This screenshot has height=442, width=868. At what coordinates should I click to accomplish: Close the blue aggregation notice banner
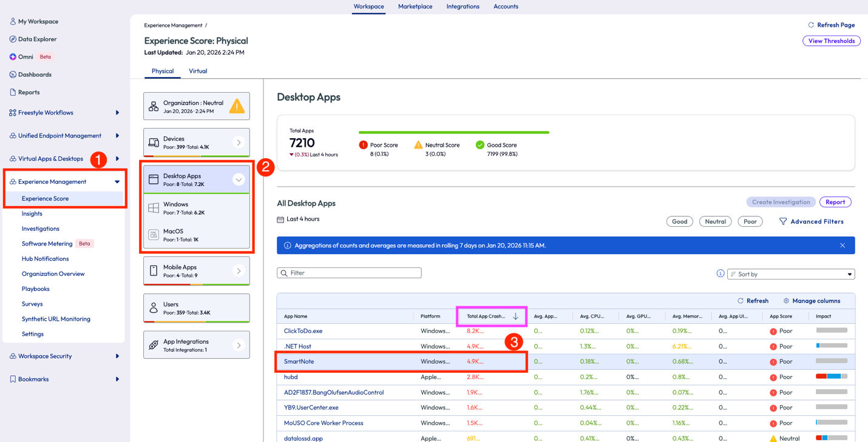point(843,246)
